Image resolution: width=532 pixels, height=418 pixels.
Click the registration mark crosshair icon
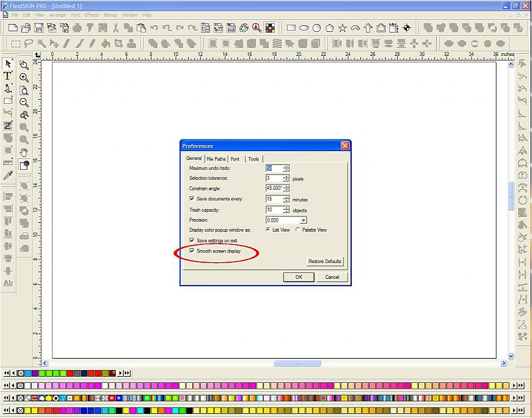click(x=407, y=28)
